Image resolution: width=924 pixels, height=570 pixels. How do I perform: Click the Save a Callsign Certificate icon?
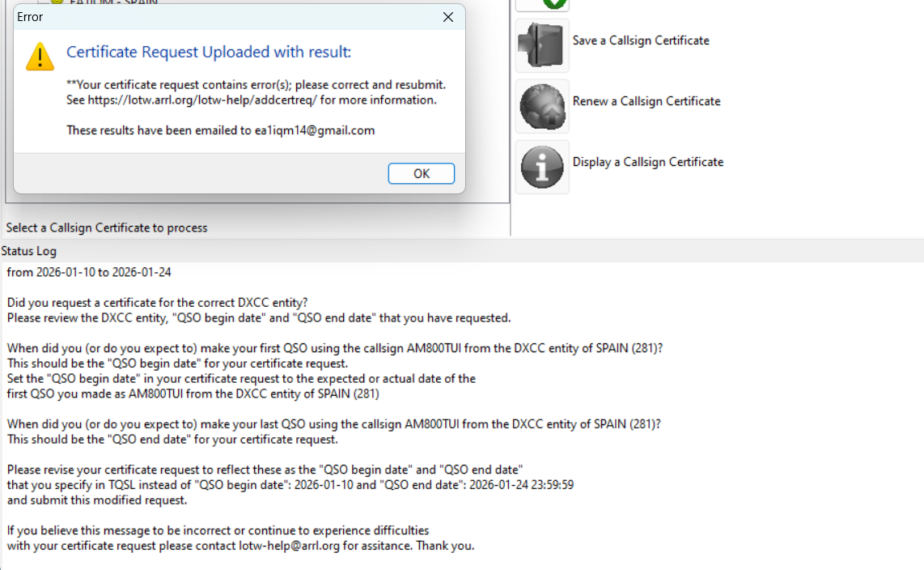click(x=542, y=45)
